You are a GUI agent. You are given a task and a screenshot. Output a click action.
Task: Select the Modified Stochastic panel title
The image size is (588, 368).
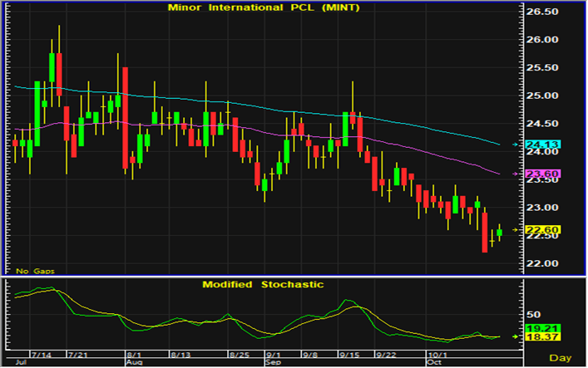(263, 284)
